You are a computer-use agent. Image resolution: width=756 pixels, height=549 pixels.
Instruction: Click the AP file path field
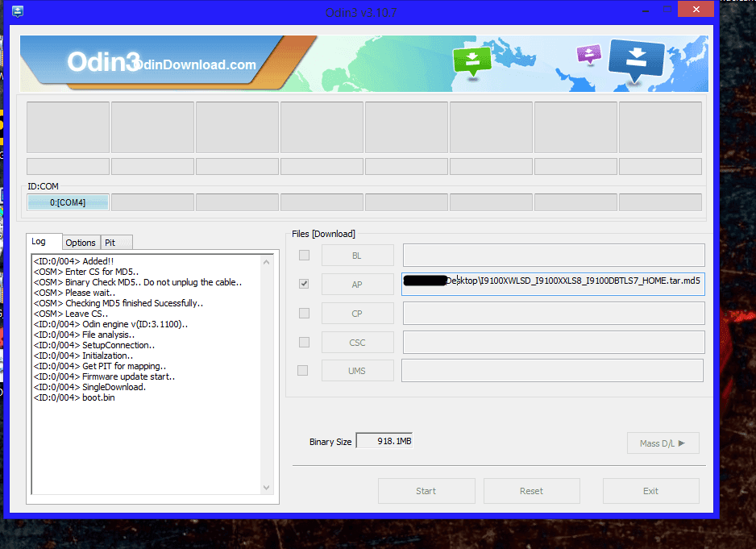point(553,284)
